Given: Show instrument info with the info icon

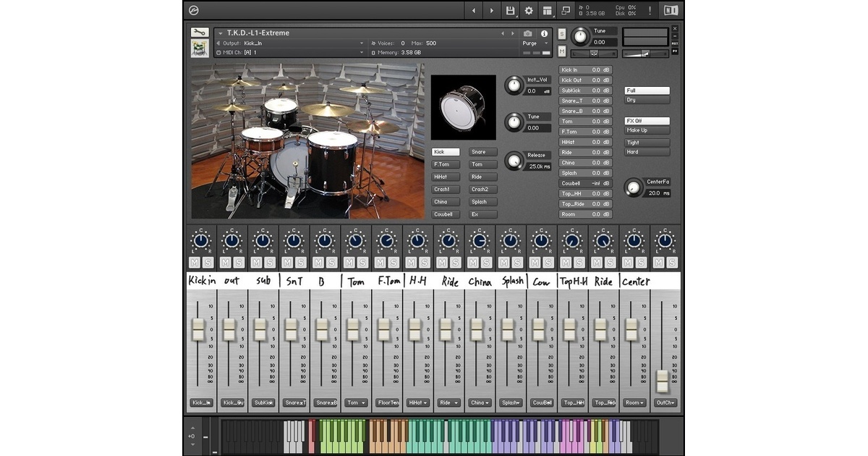Looking at the screenshot, I should click(x=544, y=33).
